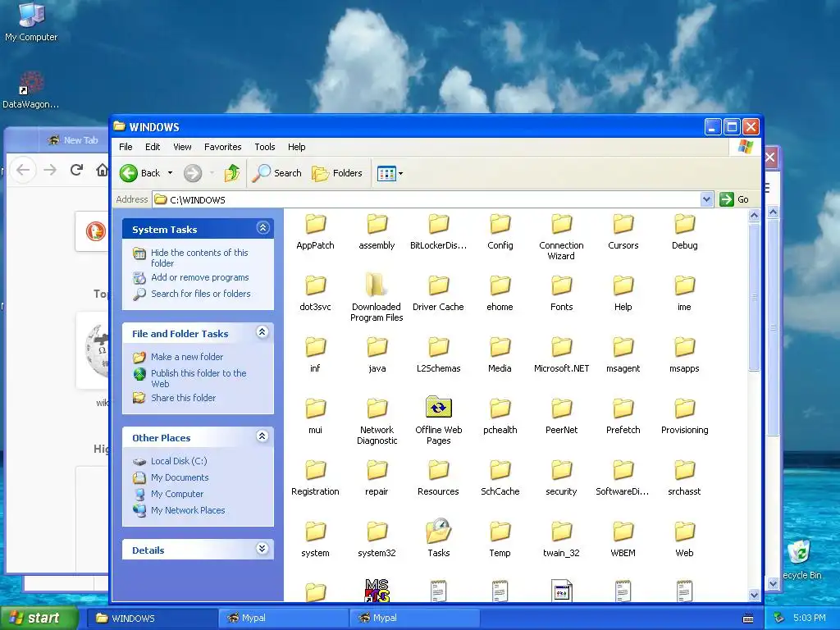Open the Tools menu
This screenshot has height=630, width=840.
[x=265, y=147]
